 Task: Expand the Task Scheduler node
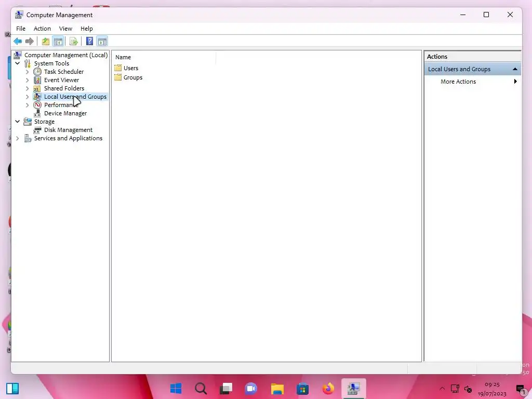pos(28,72)
